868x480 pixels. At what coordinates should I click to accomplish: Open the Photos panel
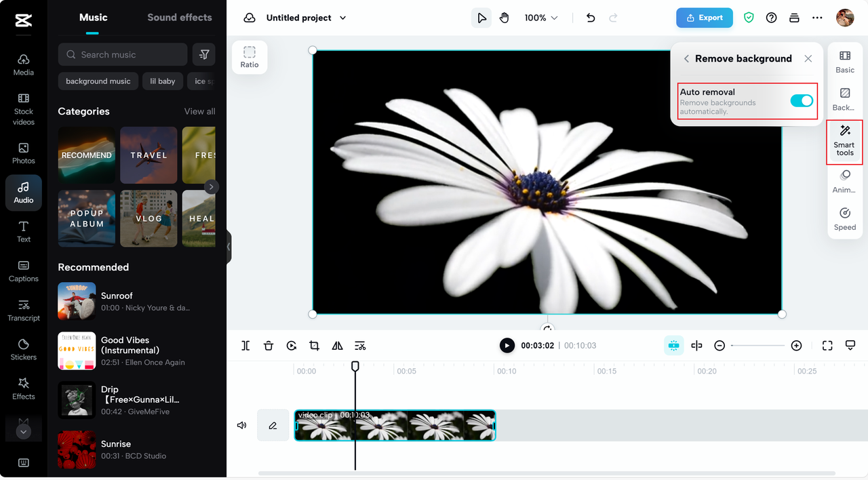pyautogui.click(x=24, y=153)
